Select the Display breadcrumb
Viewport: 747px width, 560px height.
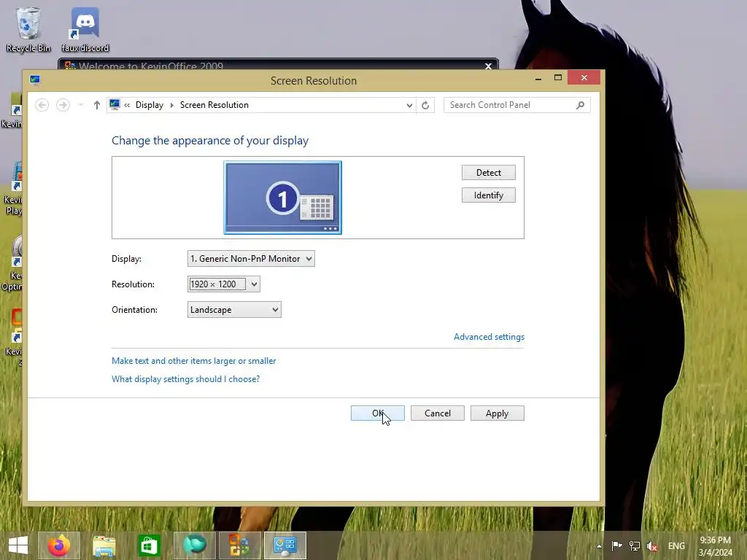149,105
